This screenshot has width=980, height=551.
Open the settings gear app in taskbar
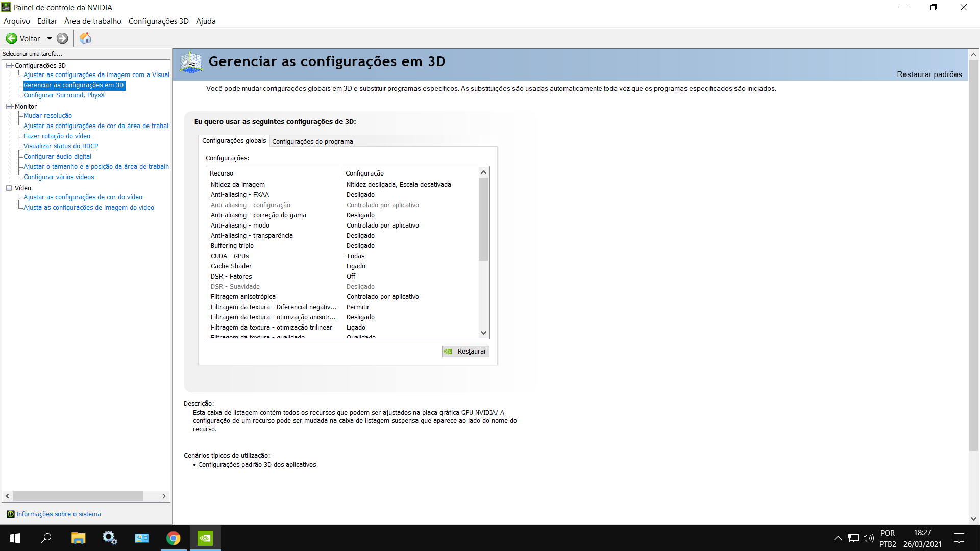pos(110,538)
